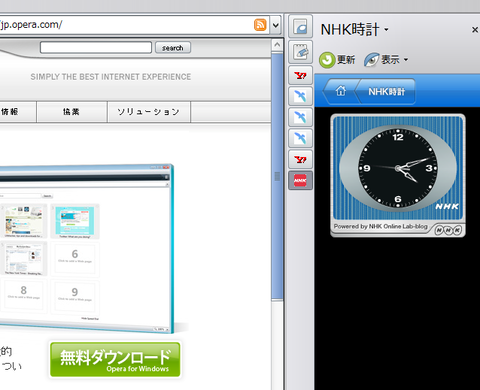Click the vertical page scrollbar thumb
This screenshot has height=390, width=480.
pos(277,177)
